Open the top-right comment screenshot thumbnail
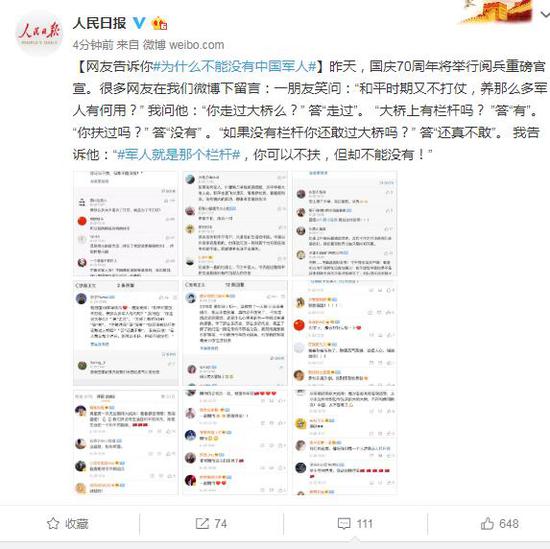This screenshot has width=550, height=549. (x=344, y=223)
